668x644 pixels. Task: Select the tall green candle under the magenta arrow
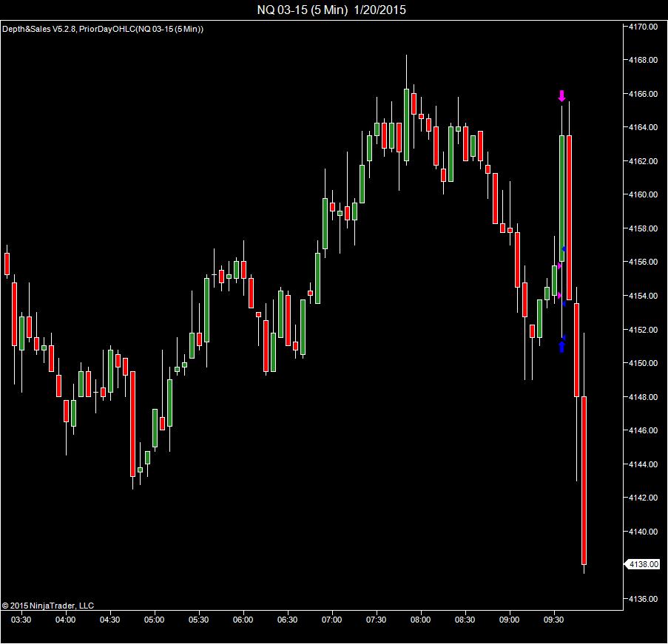(x=562, y=198)
